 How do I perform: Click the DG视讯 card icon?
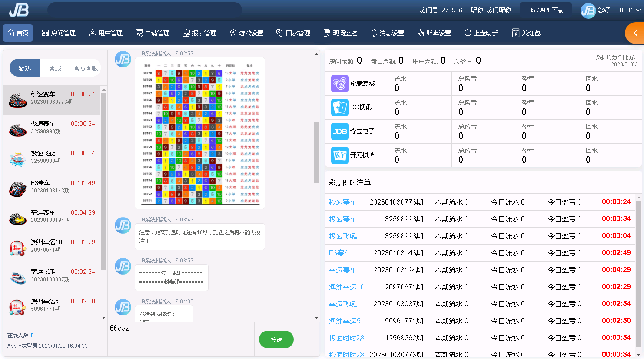click(339, 107)
